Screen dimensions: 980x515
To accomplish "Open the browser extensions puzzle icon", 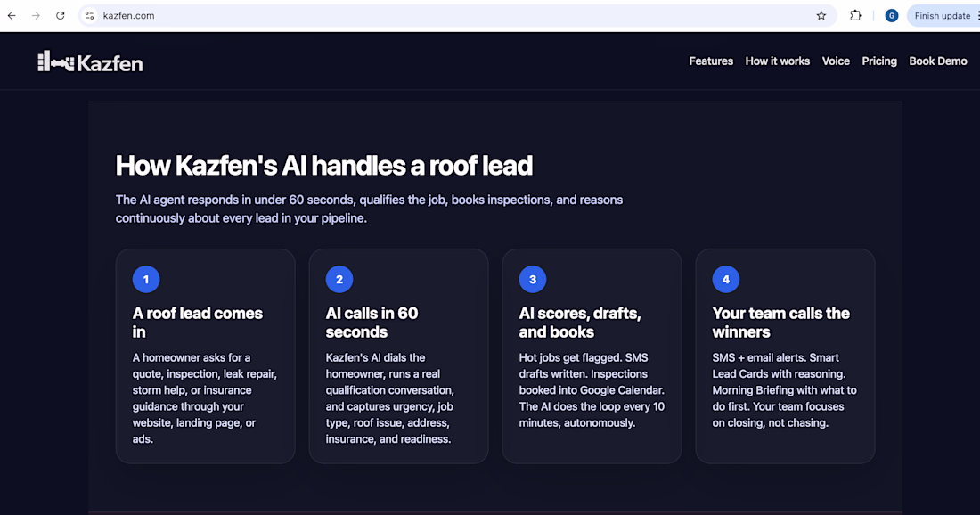I will click(x=855, y=16).
